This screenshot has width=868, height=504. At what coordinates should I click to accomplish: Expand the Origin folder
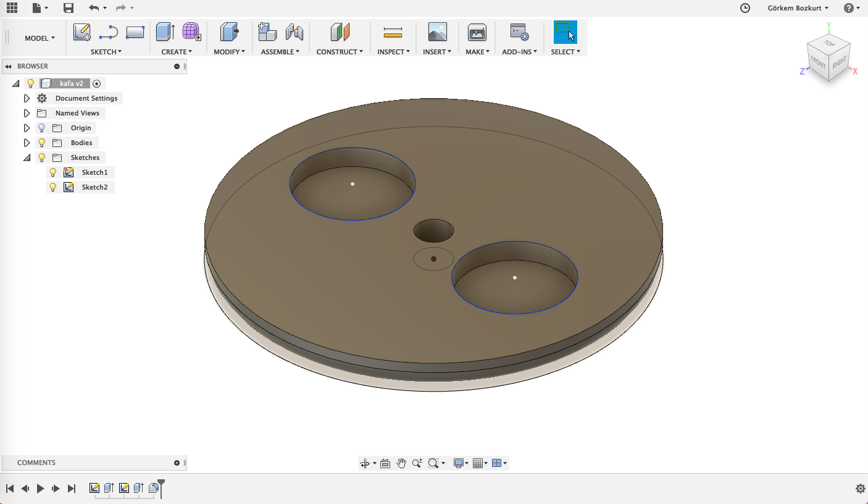[27, 128]
